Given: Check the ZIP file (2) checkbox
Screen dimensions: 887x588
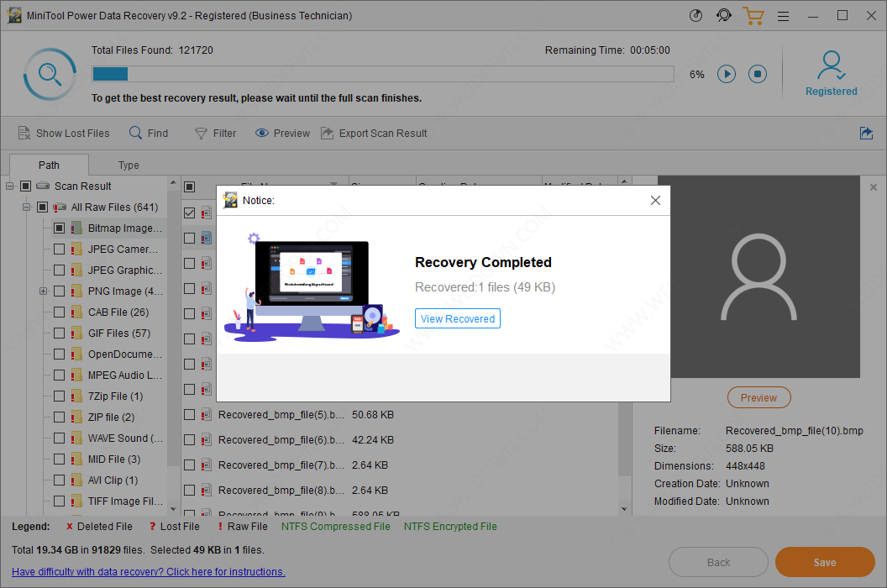Looking at the screenshot, I should point(59,417).
